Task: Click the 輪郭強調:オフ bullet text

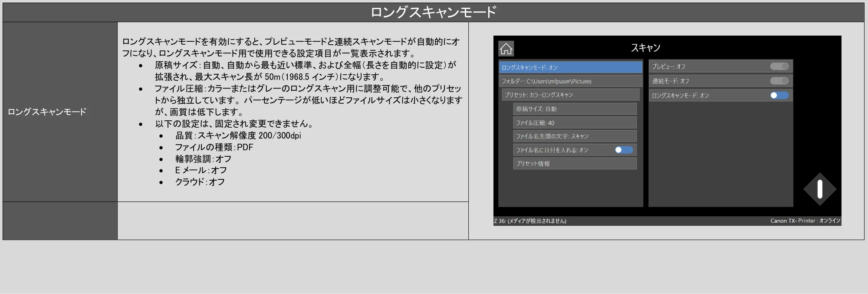Action: coord(203,159)
